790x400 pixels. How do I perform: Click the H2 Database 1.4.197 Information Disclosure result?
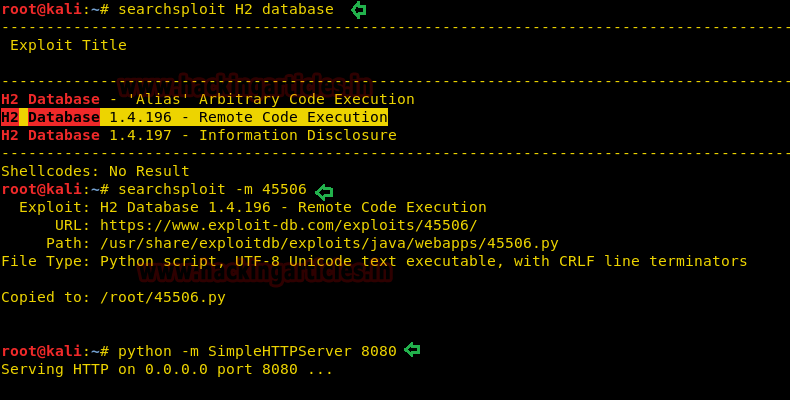pyautogui.click(x=198, y=135)
